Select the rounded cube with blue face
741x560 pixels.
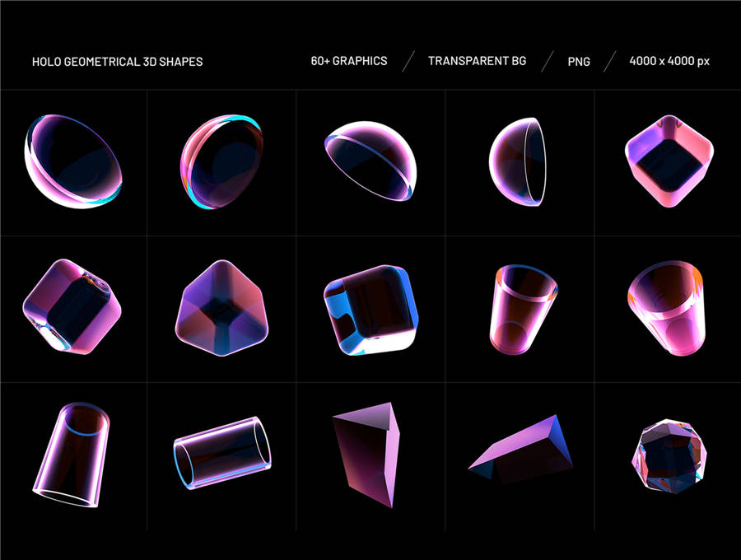[371, 310]
